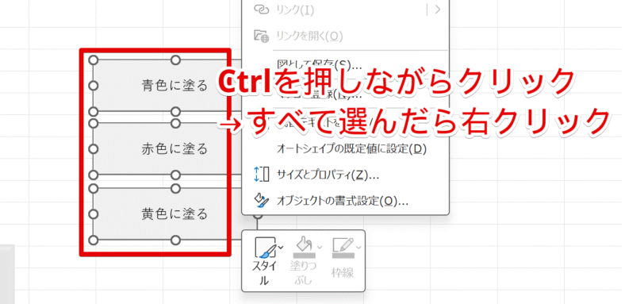Click the paint icon for オブジェクトの書式設定(O)
This screenshot has height=304, width=644.
(261, 201)
